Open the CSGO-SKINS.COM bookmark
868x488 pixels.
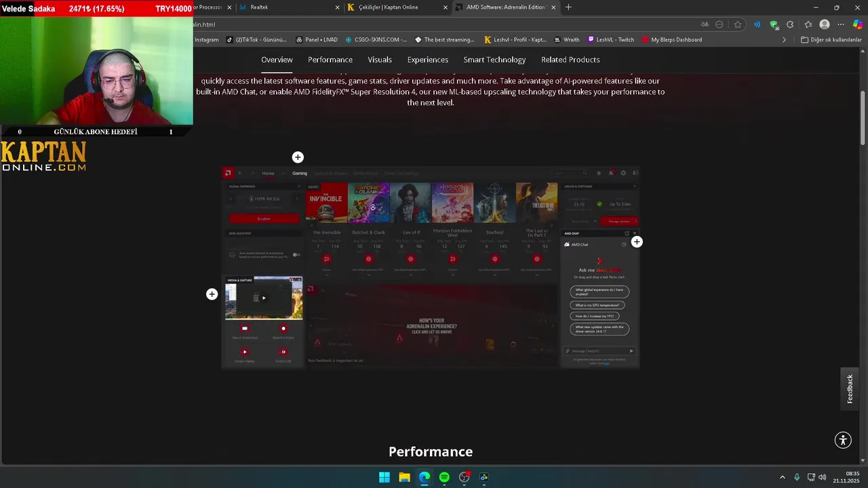point(376,40)
